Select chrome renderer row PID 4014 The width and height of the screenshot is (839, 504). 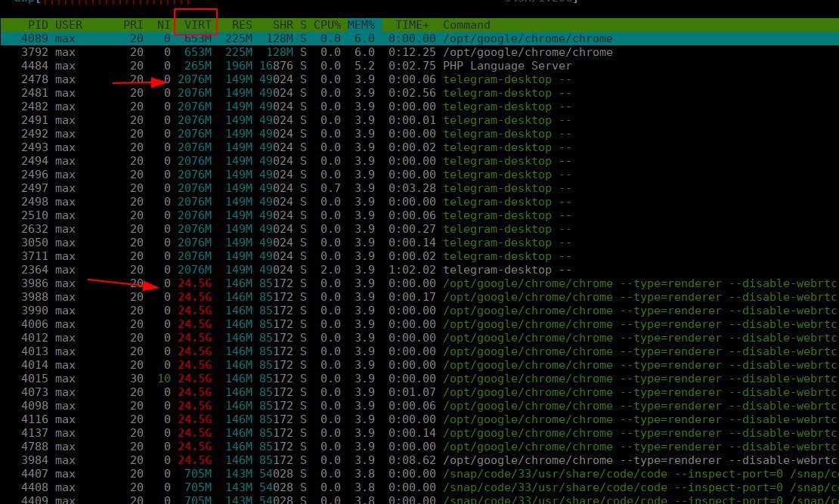pyautogui.click(x=419, y=366)
